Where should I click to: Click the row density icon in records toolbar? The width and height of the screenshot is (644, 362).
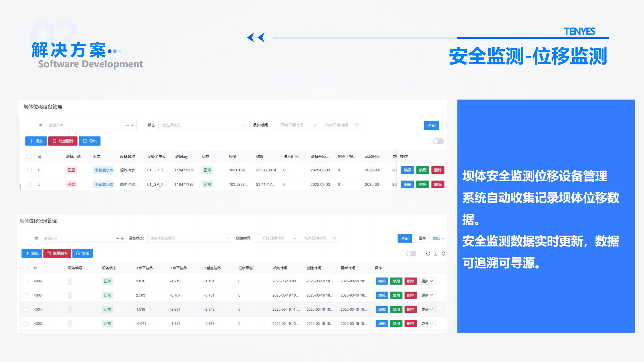click(436, 254)
